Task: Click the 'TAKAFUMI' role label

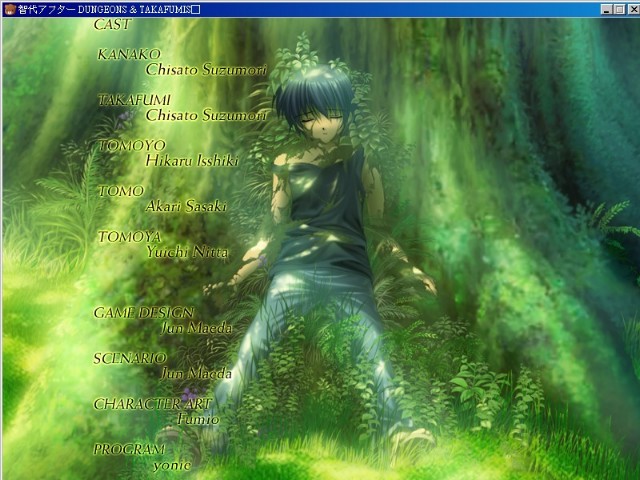Action: click(134, 100)
